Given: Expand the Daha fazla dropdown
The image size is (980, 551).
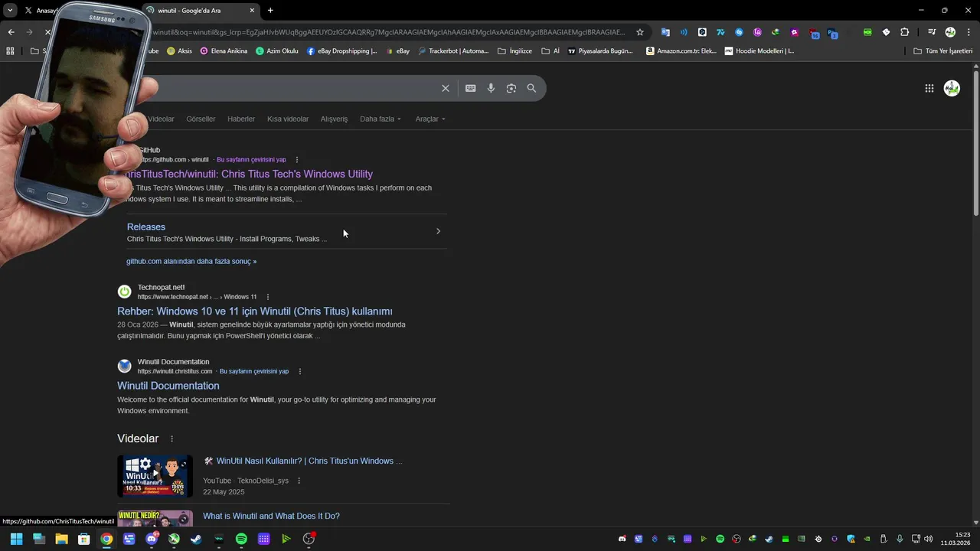Looking at the screenshot, I should pos(381,119).
